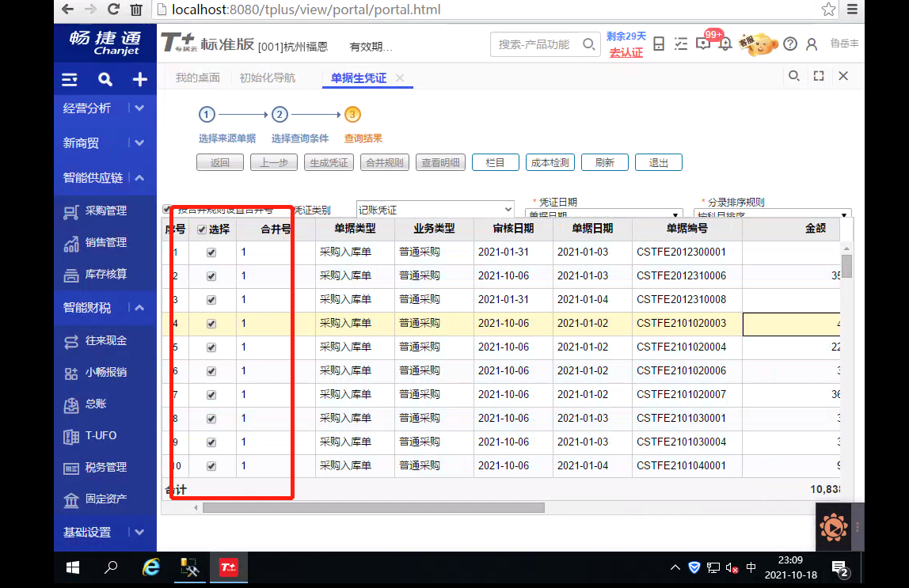Click the table horizontal scrollbar
The height and width of the screenshot is (588, 909).
374,508
